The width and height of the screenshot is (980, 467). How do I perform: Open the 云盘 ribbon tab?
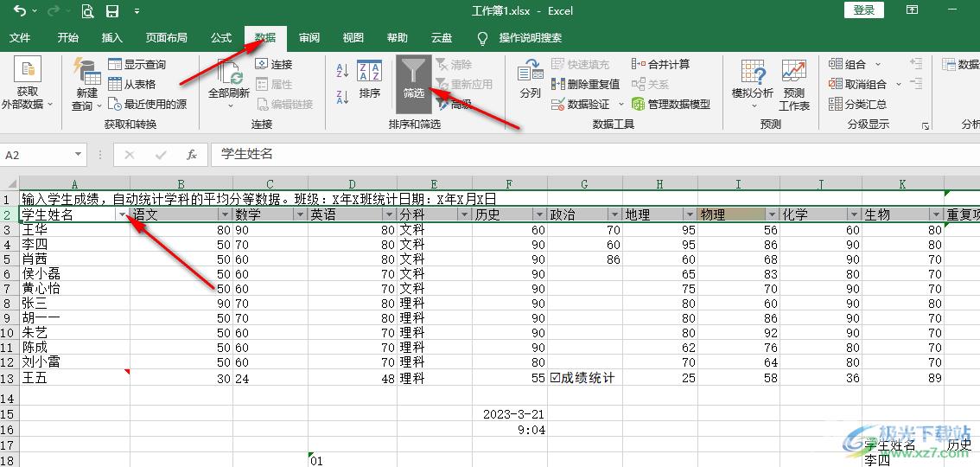pyautogui.click(x=442, y=38)
